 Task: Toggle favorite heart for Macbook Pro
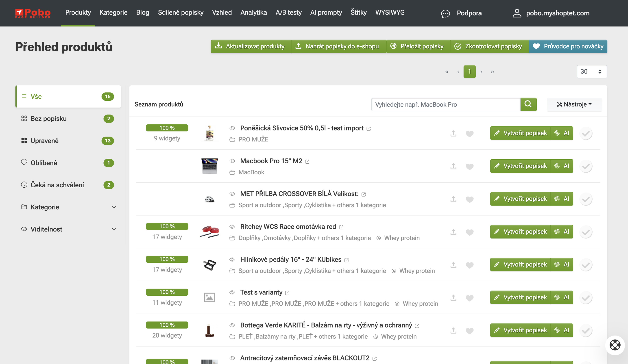tap(469, 167)
